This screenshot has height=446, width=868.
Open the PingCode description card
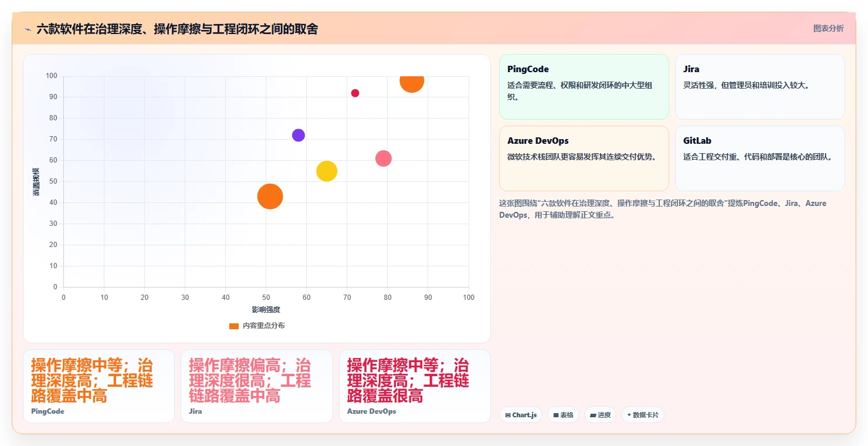(584, 87)
